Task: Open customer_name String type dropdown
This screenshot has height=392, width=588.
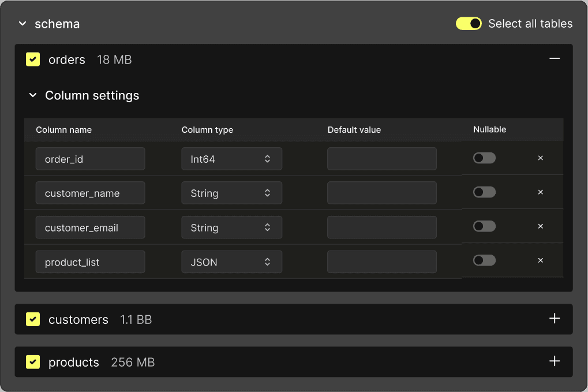Action: [231, 193]
